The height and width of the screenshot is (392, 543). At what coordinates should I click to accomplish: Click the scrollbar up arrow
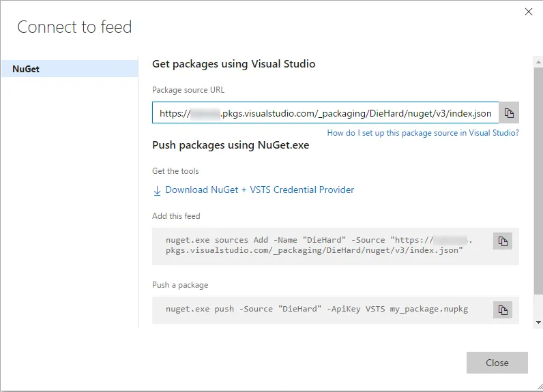(538, 61)
